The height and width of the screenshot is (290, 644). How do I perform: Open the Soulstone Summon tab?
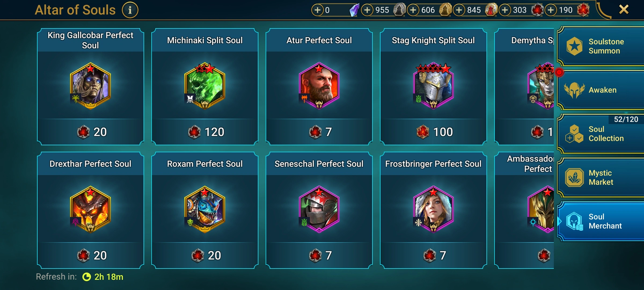pyautogui.click(x=601, y=46)
